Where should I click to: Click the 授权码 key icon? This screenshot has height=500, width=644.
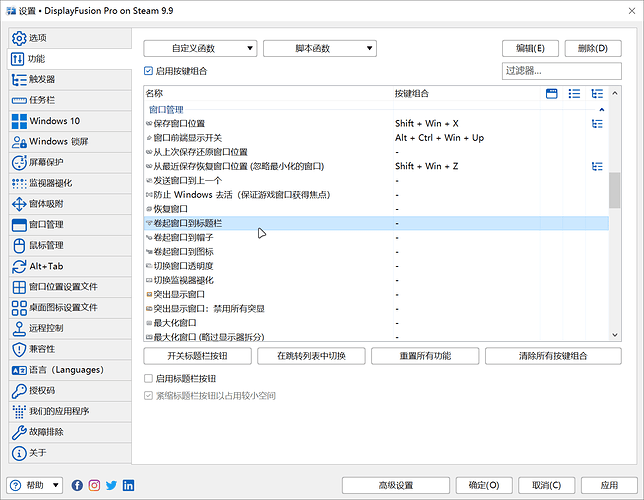[x=19, y=391]
